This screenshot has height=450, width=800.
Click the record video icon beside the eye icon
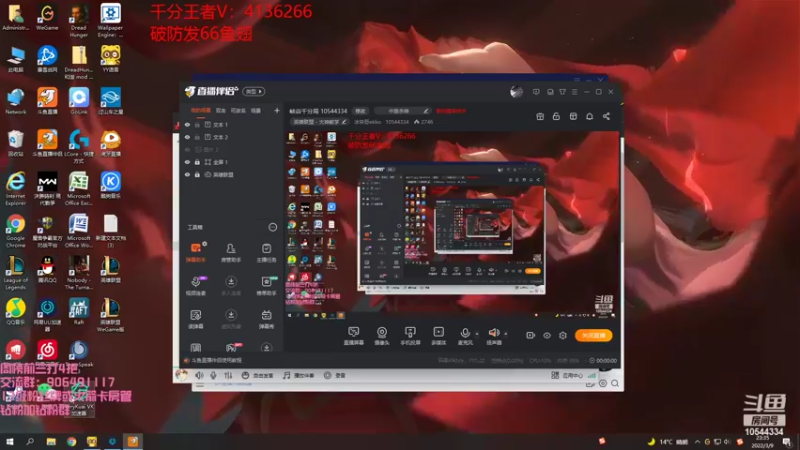pyautogui.click(x=531, y=335)
